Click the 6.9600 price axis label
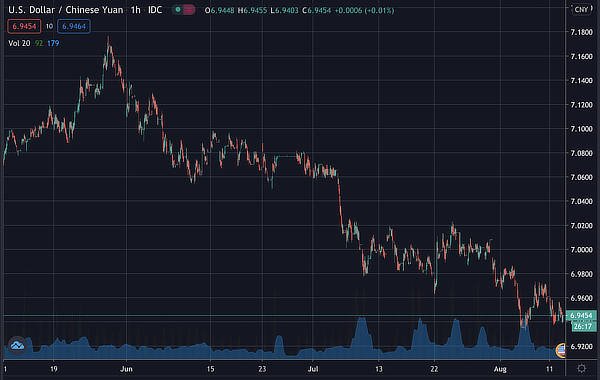Image resolution: width=600 pixels, height=380 pixels. (581, 298)
